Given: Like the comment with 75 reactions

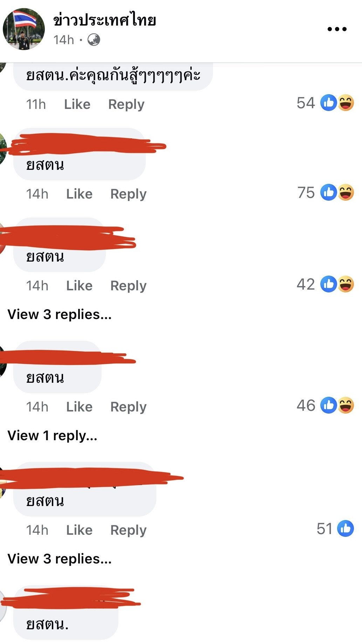Looking at the screenshot, I should pos(79,194).
